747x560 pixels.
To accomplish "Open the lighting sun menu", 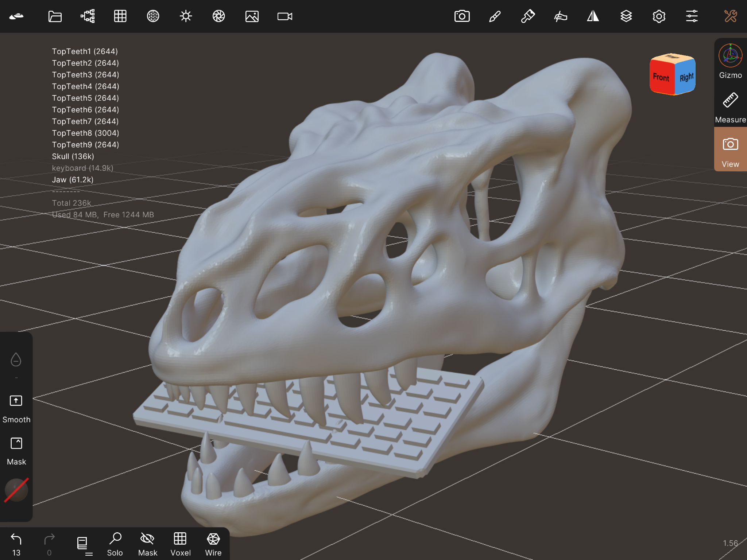I will 186,16.
